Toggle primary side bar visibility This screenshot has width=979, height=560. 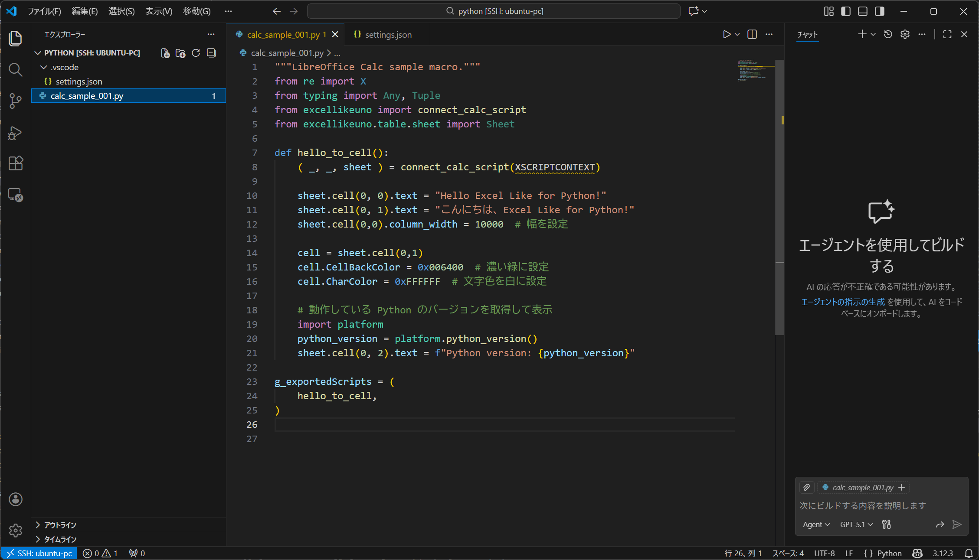click(846, 11)
